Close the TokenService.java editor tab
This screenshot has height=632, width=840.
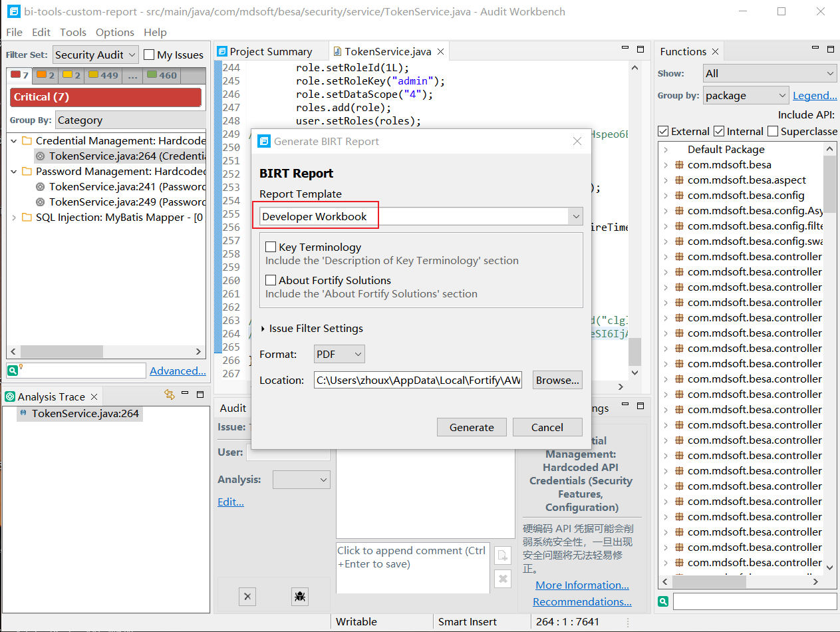(x=440, y=51)
